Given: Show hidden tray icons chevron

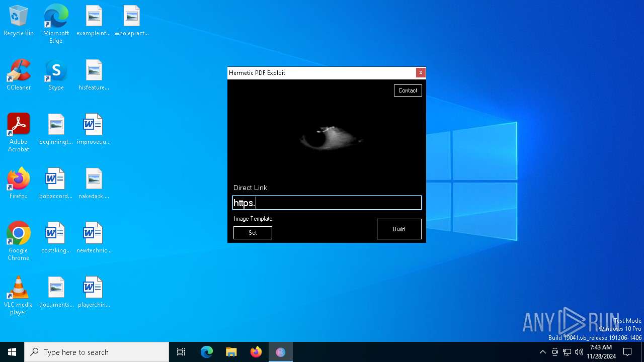Looking at the screenshot, I should coord(542,352).
